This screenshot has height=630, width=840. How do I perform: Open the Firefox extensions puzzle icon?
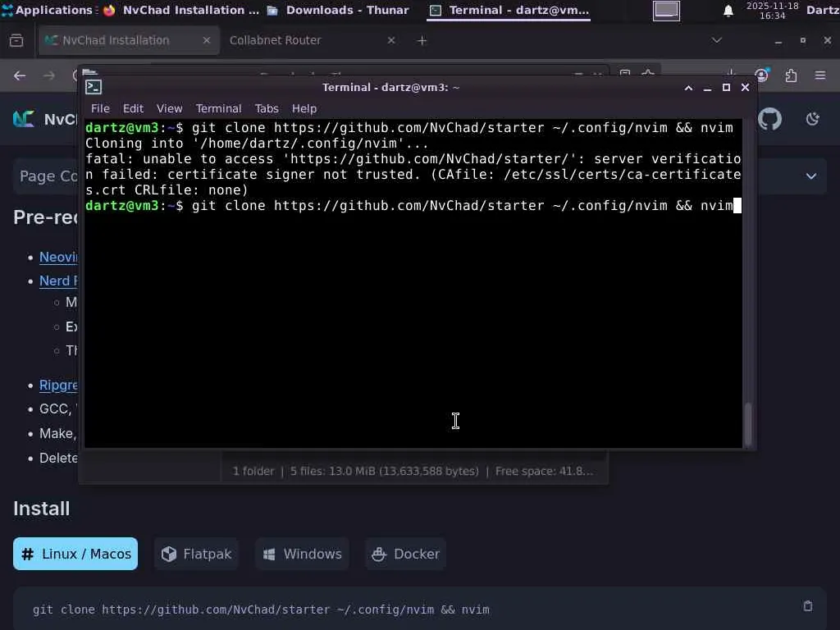tap(792, 75)
